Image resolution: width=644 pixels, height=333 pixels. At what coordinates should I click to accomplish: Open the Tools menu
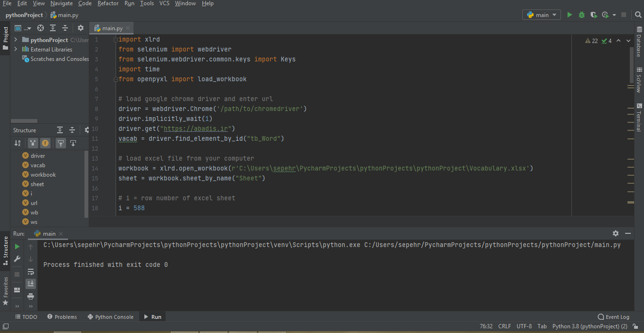coord(147,3)
